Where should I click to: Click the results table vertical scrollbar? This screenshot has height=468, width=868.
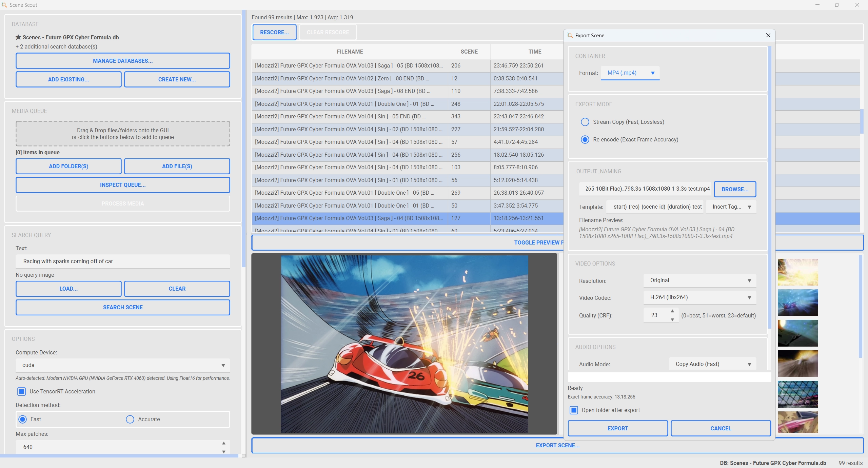[862, 121]
